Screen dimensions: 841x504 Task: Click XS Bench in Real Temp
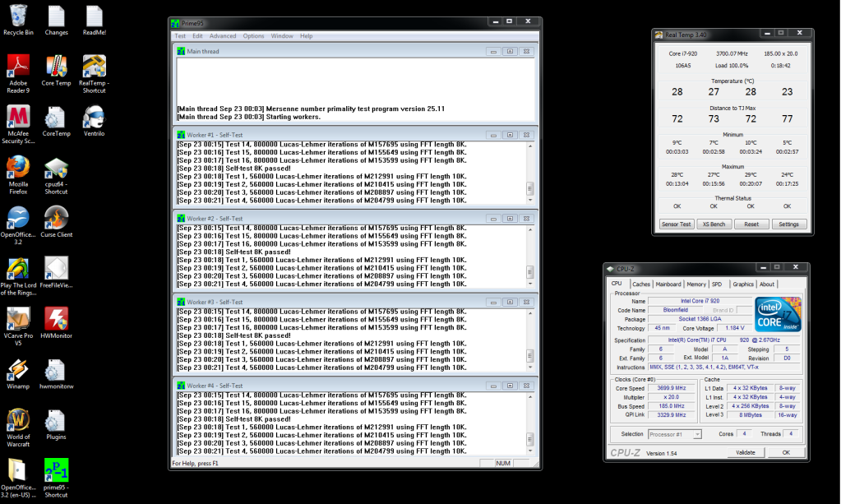coord(714,224)
